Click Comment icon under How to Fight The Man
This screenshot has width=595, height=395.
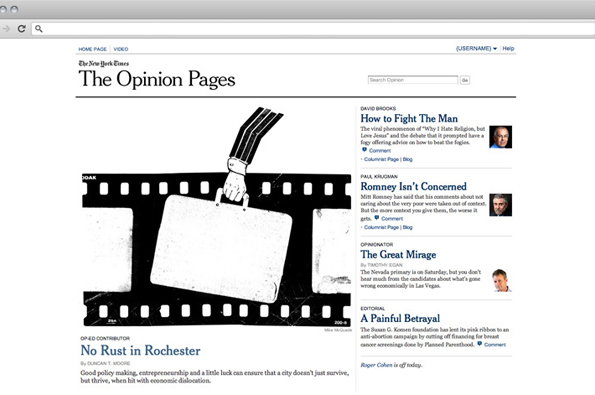(x=364, y=150)
